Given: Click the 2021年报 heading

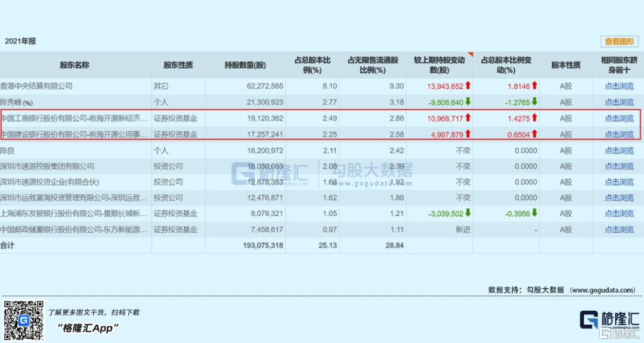Looking at the screenshot, I should coord(20,41).
